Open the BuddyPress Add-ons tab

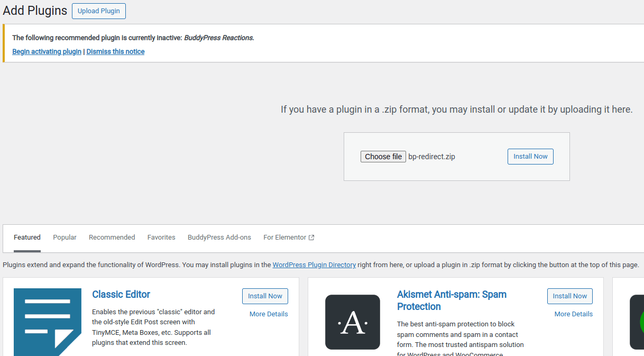point(219,238)
